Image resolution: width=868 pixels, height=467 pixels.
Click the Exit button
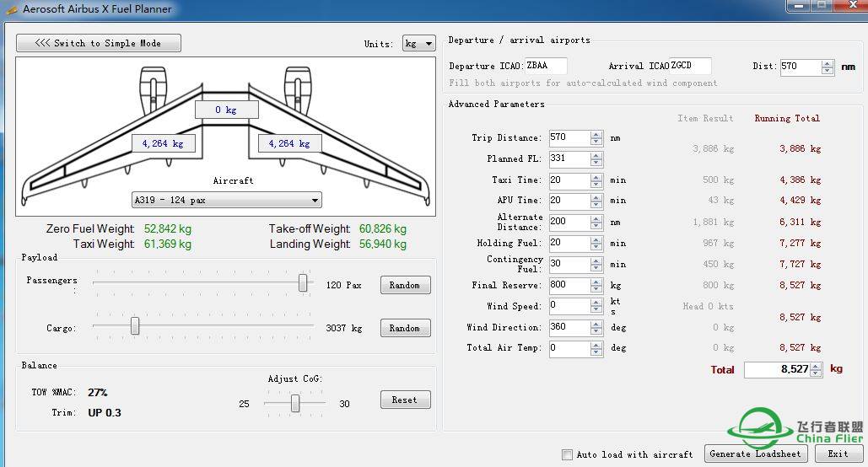coord(838,454)
